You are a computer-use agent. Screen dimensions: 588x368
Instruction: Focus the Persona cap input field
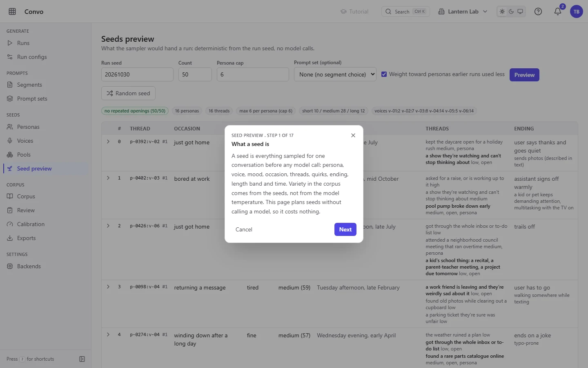point(253,74)
